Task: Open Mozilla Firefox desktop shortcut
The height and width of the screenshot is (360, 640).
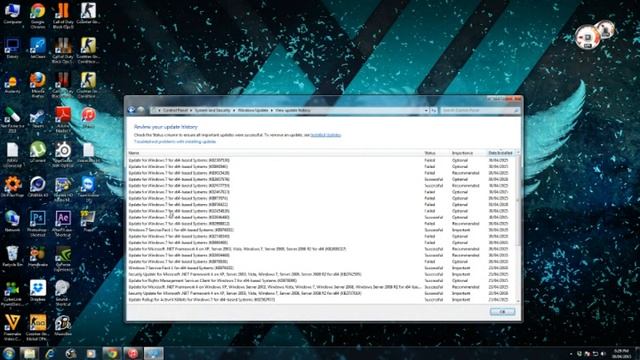Action: [x=38, y=84]
